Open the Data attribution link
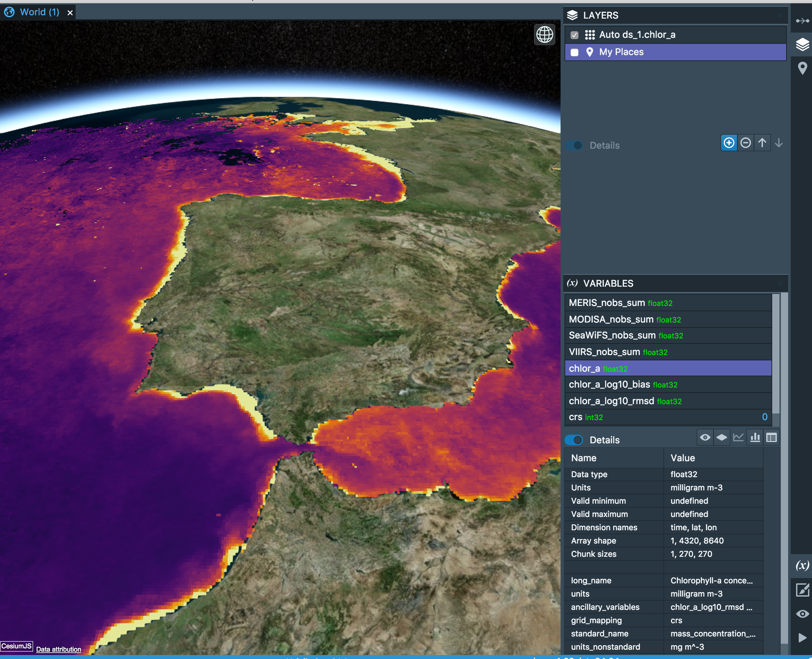The height and width of the screenshot is (659, 812). tap(58, 649)
